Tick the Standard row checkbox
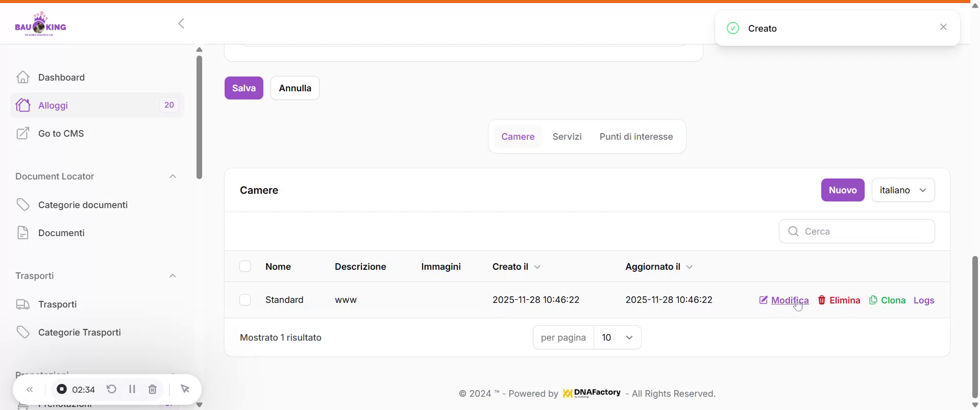 click(245, 300)
